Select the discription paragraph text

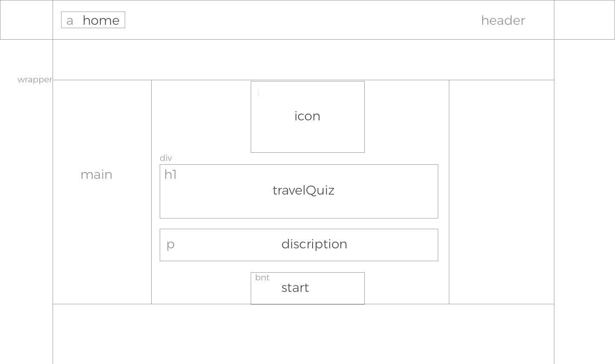coord(314,244)
